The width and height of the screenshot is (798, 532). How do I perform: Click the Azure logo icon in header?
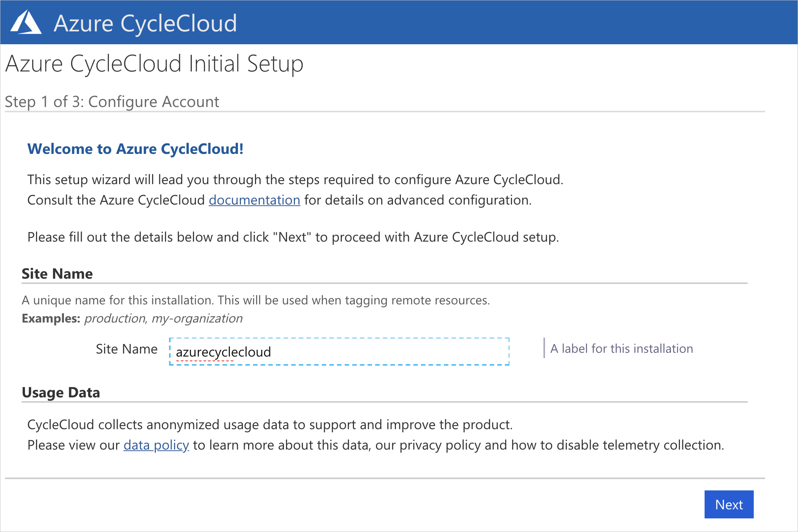26,22
